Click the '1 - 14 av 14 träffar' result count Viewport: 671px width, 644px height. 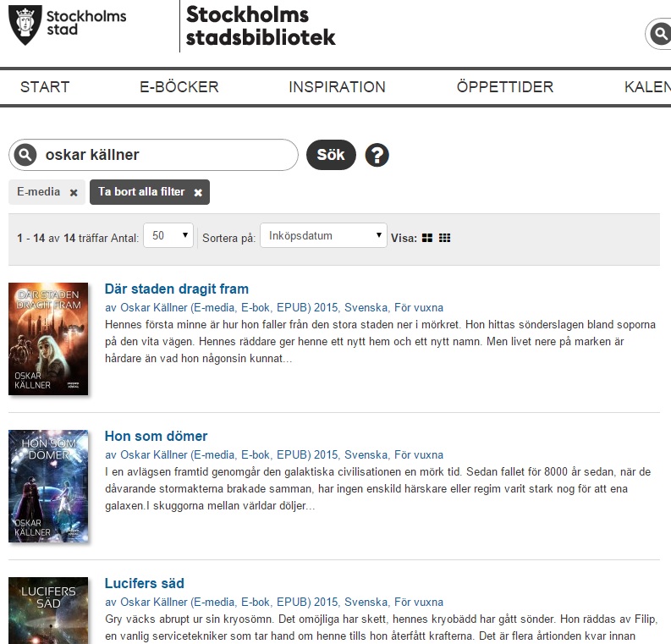(x=63, y=238)
